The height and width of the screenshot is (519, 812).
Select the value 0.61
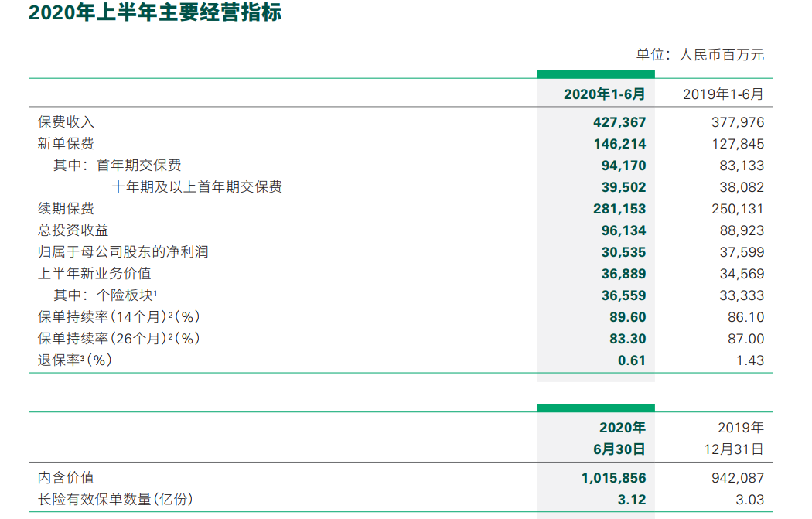click(x=632, y=361)
